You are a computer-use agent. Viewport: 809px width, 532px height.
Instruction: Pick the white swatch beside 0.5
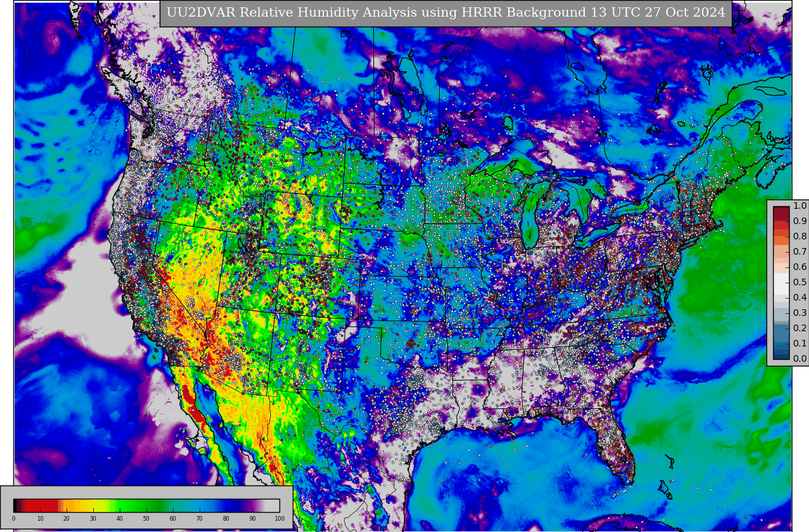[x=781, y=283]
